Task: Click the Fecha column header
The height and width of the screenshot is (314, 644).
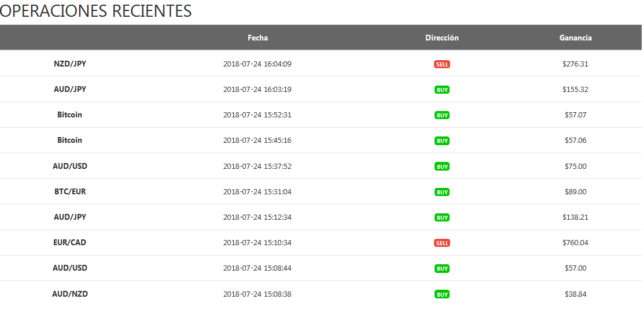Action: (257, 38)
